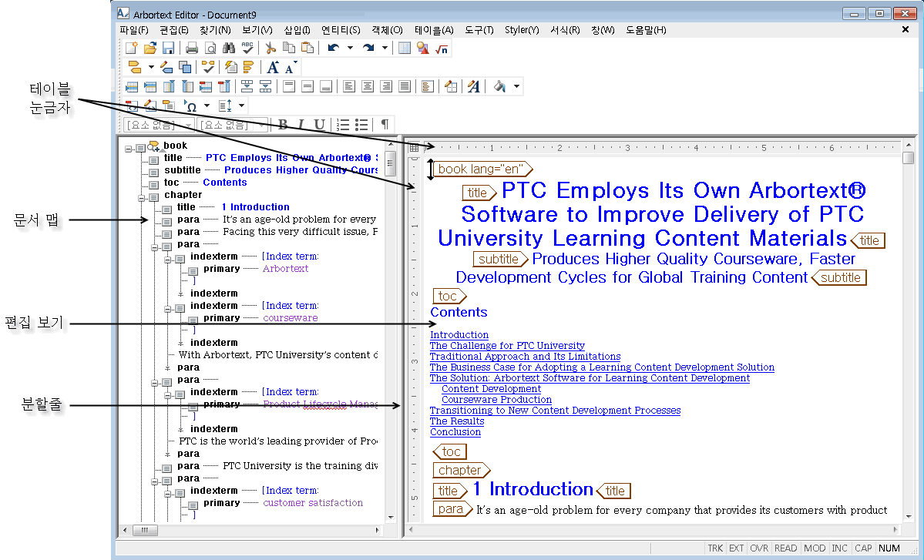This screenshot has width=924, height=560.
Task: Redo with the right curved arrow icon
Action: click(368, 49)
